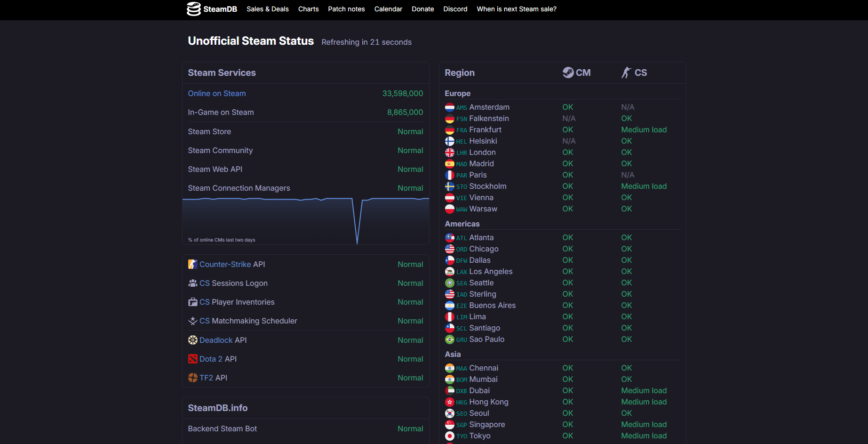Click the SteamDB logo icon
The width and height of the screenshot is (868, 444).
coord(193,9)
